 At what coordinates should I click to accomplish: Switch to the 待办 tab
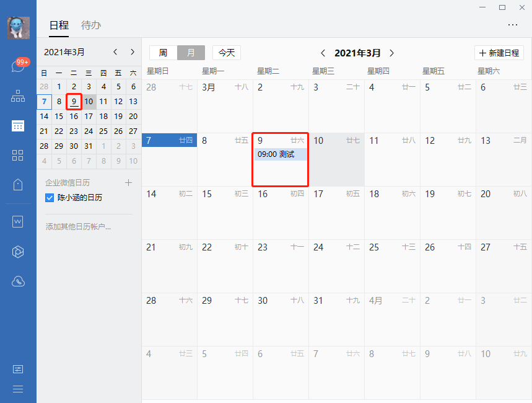pyautogui.click(x=91, y=25)
